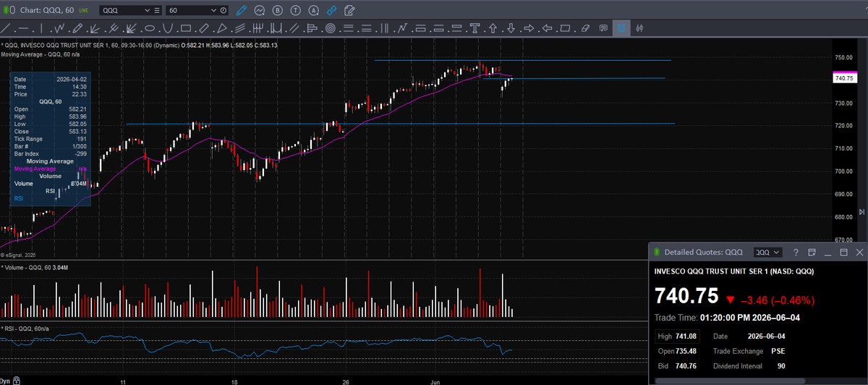Open the indicator settings sliders icon
The height and width of the screenshot is (385, 868).
pos(639,28)
